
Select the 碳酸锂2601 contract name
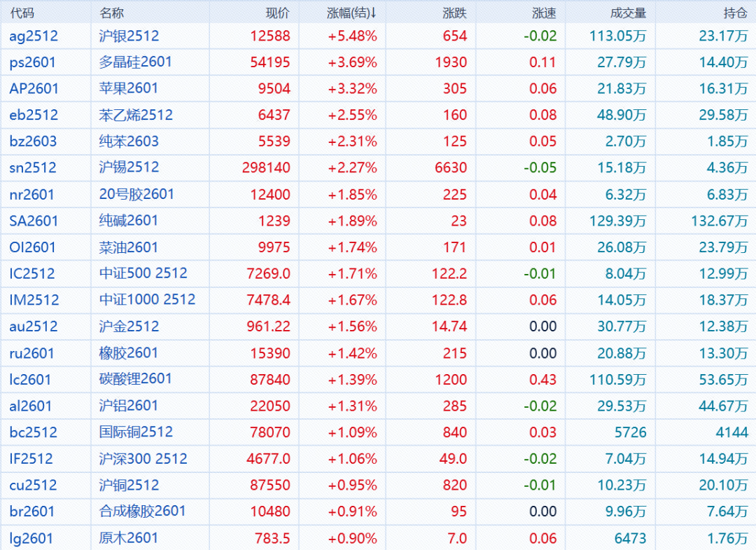[135, 379]
